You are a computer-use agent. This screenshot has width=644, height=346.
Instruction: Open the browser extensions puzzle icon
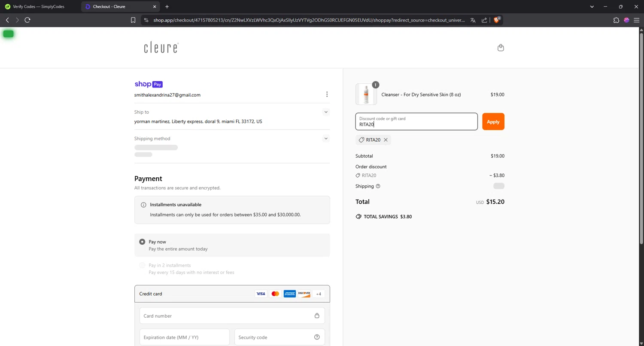(x=616, y=20)
